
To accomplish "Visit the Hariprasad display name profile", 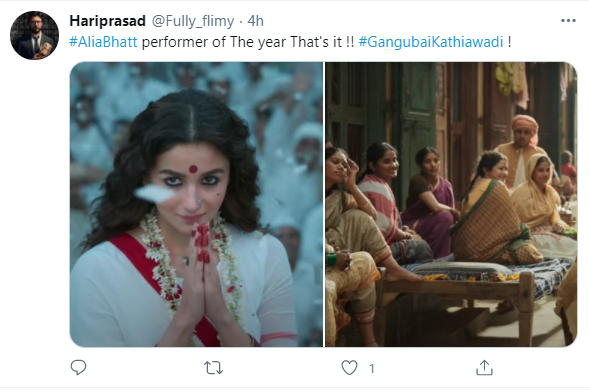I will [107, 21].
